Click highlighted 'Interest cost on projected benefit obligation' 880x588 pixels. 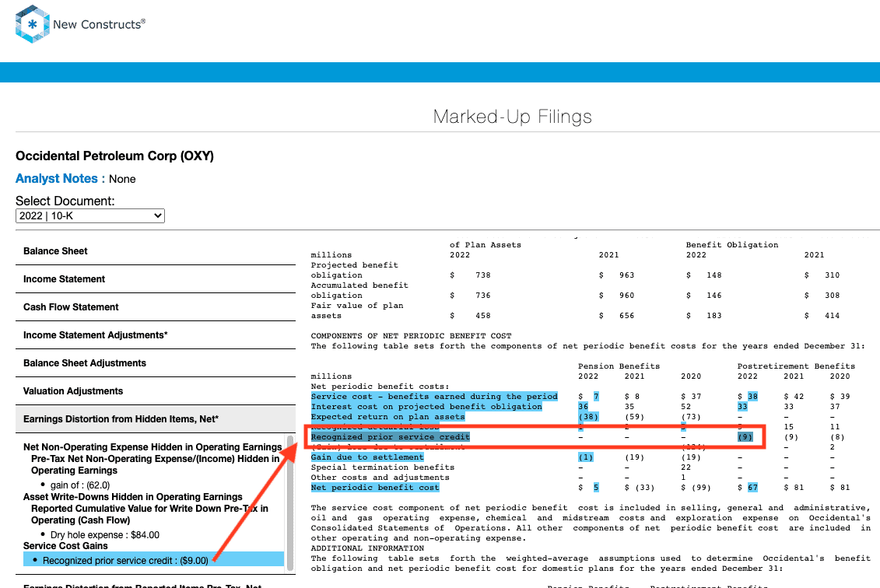[x=426, y=407]
